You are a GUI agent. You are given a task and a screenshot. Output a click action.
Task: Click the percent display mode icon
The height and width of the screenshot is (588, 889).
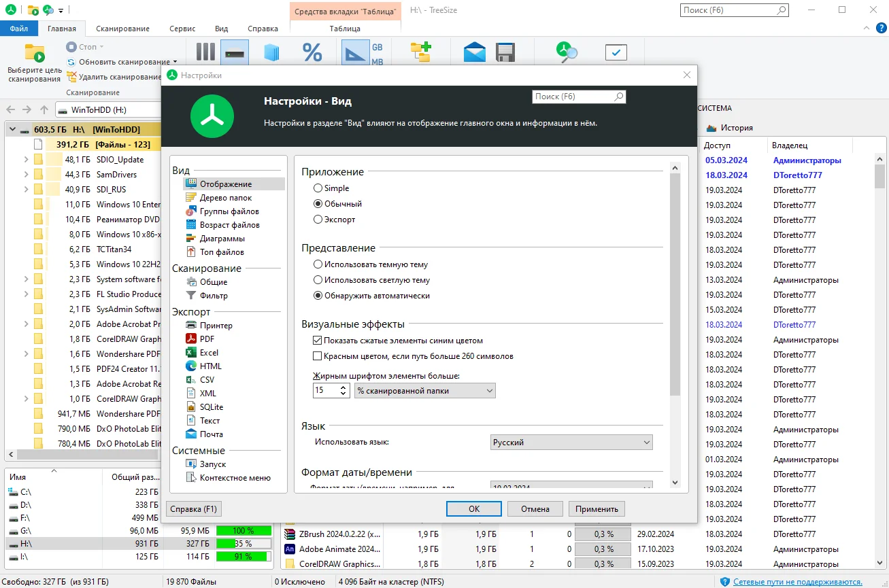(312, 52)
